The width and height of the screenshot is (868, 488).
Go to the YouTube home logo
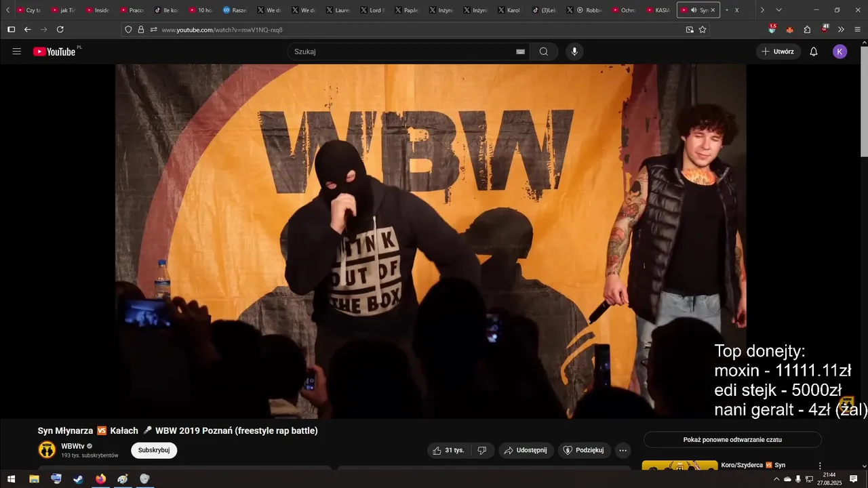pos(54,52)
